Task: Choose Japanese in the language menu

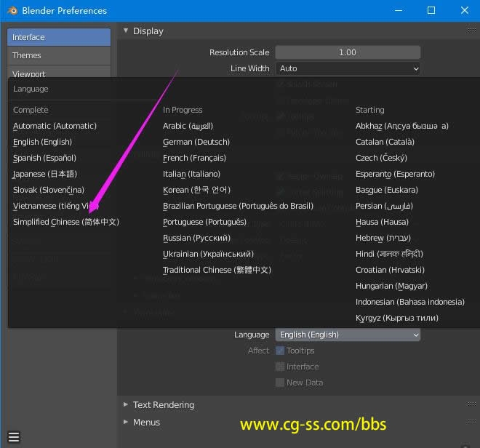Action: 44,174
